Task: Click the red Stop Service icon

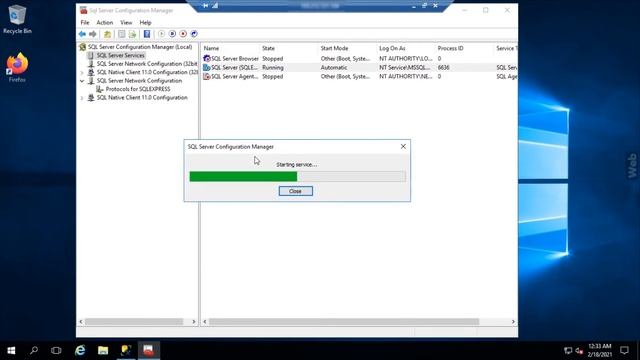Action: tap(183, 34)
